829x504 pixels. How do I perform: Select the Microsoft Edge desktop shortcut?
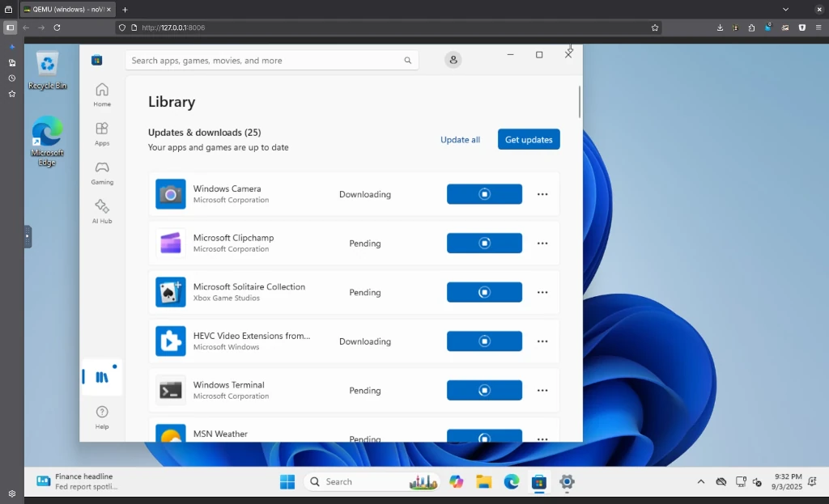[47, 141]
